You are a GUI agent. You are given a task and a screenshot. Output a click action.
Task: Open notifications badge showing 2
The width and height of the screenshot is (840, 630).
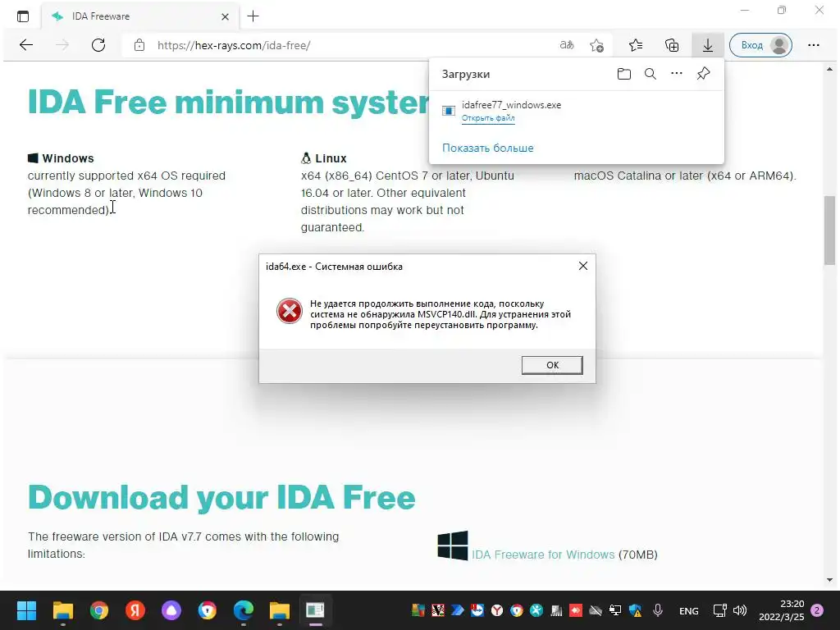[817, 609]
